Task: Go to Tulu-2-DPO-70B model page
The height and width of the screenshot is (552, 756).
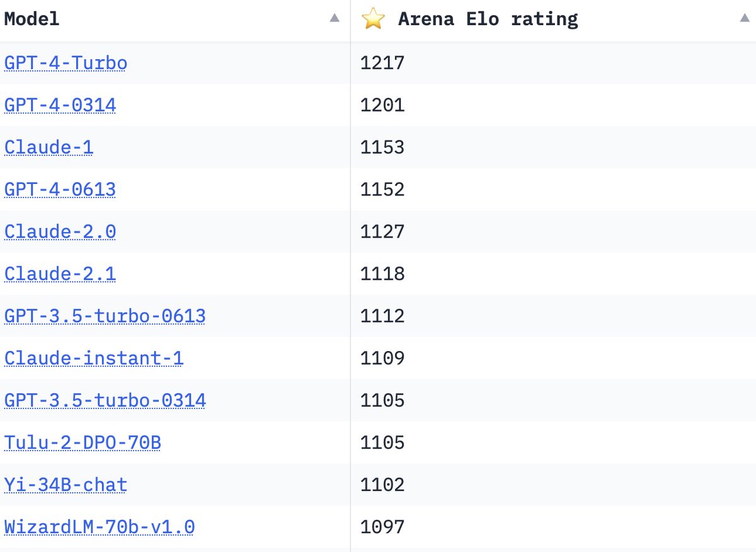Action: point(83,442)
